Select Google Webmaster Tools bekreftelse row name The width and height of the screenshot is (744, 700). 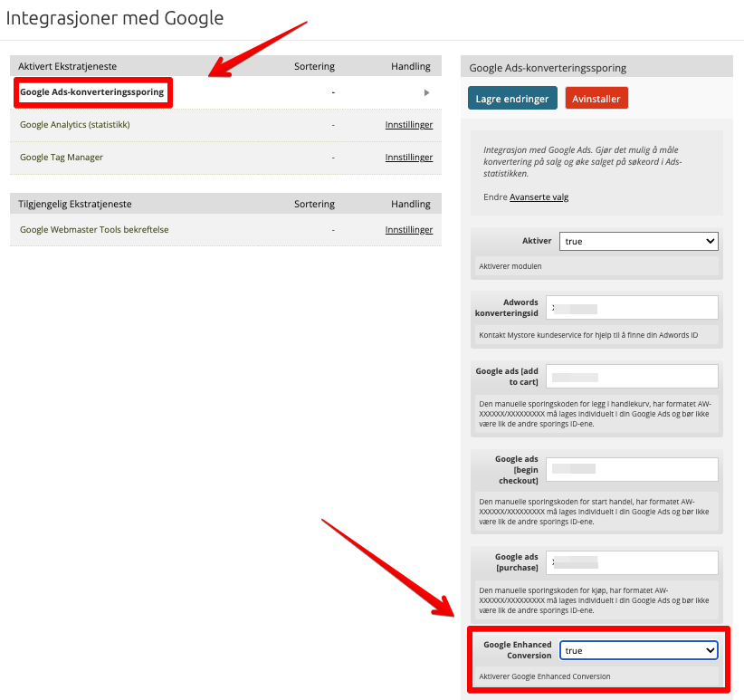click(x=94, y=230)
